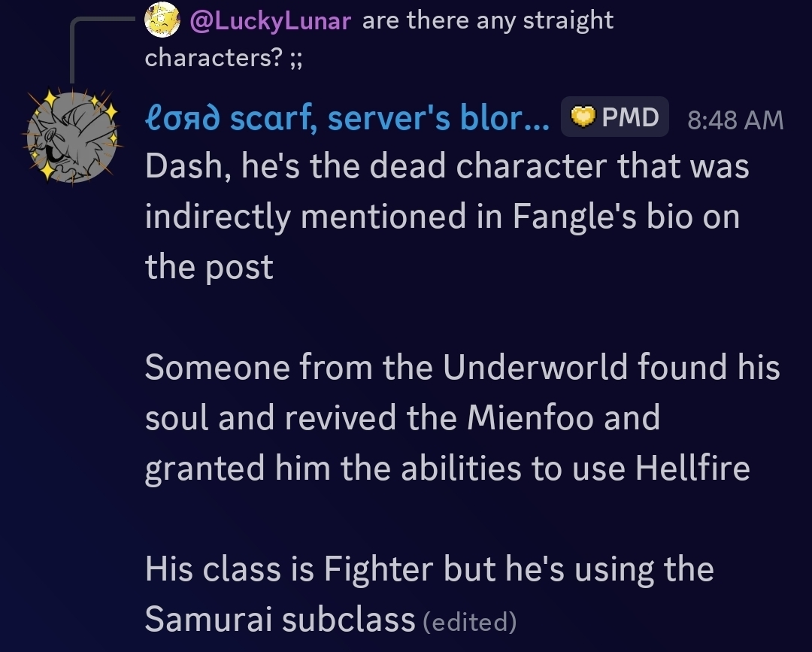812x652 pixels.
Task: Click the word "Hellfire" in the message
Action: coord(692,468)
